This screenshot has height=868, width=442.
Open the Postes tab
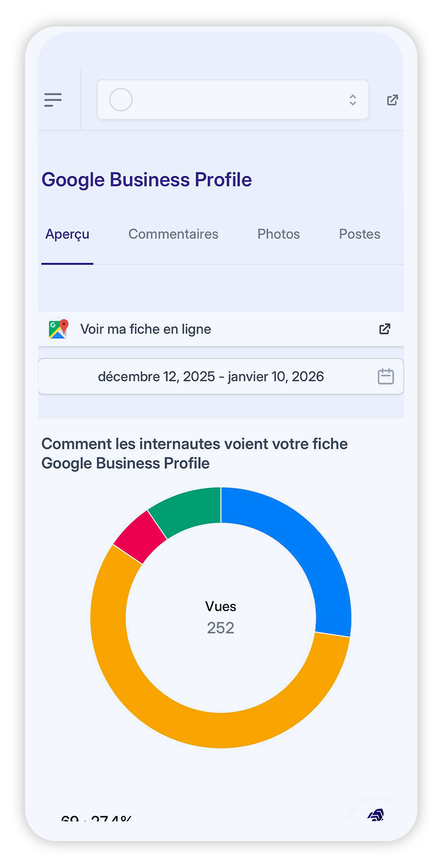click(x=360, y=234)
